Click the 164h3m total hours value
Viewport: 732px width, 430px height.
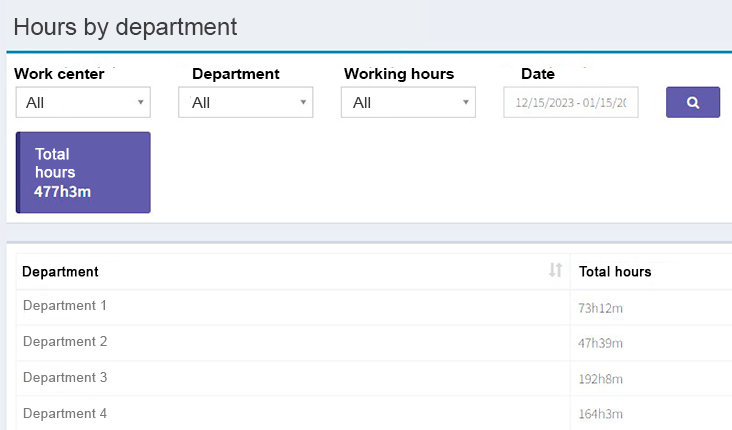pyautogui.click(x=600, y=415)
